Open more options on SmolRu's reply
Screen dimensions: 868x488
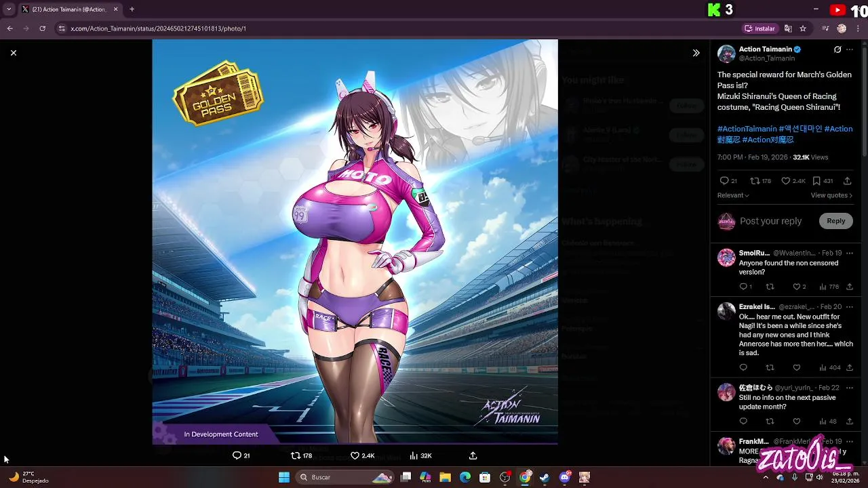pyautogui.click(x=850, y=253)
